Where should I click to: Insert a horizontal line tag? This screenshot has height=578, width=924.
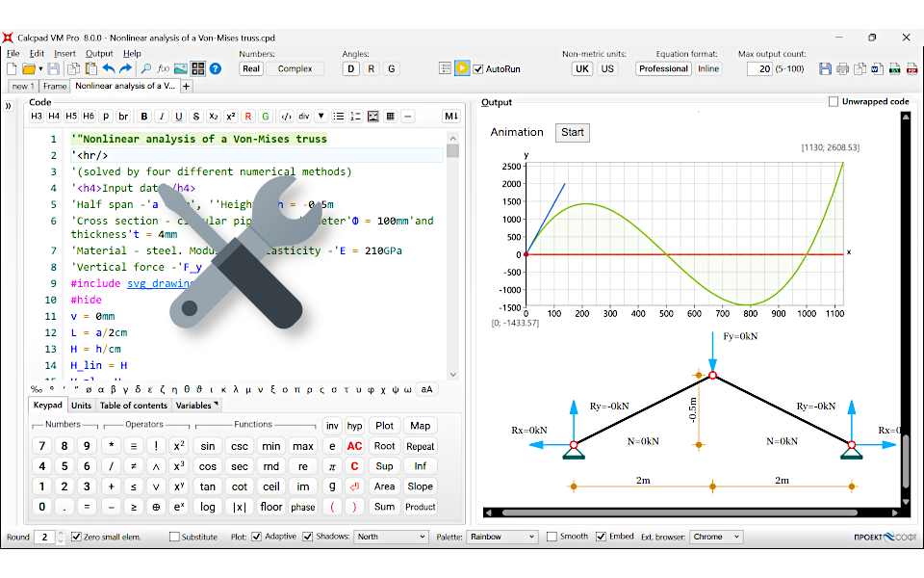[x=408, y=117]
